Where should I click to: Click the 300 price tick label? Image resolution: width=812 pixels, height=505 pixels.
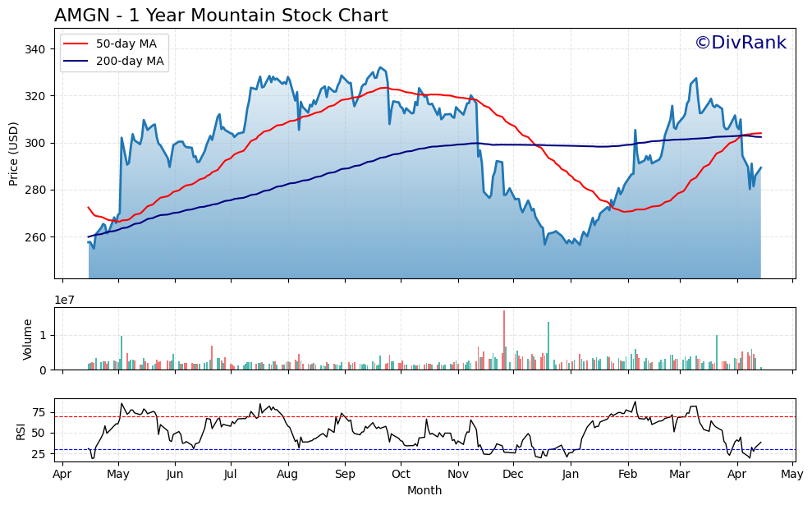(x=34, y=144)
